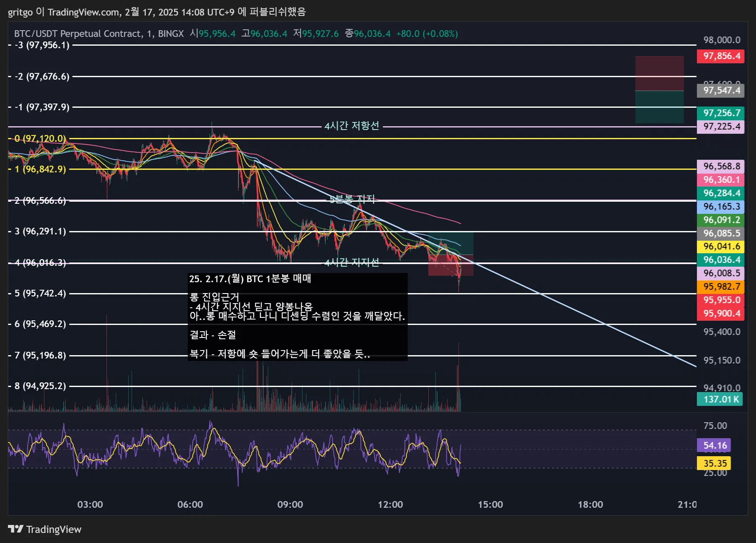Click the TradingView logo at bottom left

click(x=44, y=529)
